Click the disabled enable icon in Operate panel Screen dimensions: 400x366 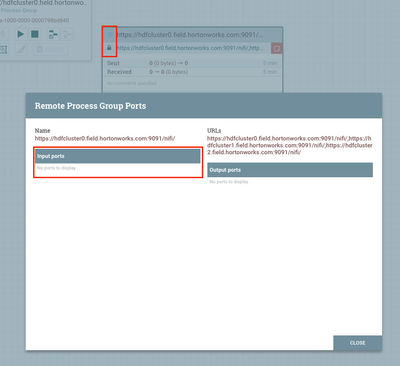coord(3,34)
